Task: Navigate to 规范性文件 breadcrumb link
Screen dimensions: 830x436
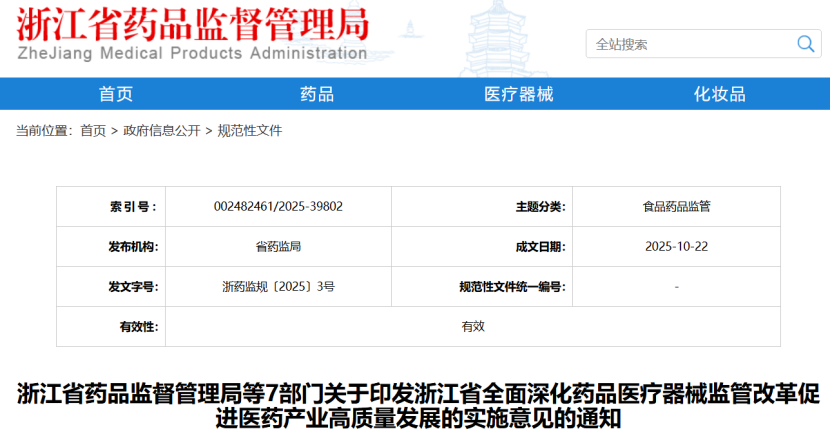Action: pos(250,131)
